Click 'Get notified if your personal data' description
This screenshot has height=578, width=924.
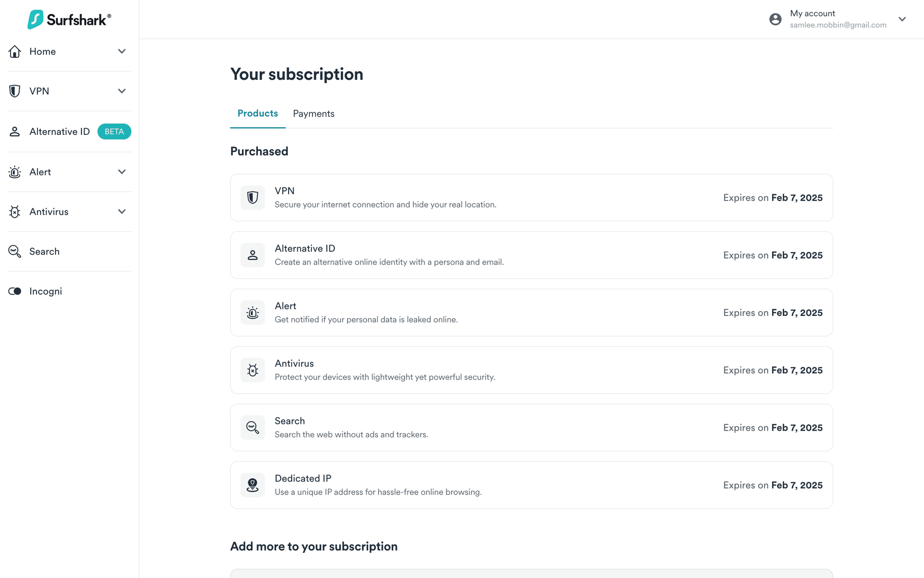coord(366,319)
